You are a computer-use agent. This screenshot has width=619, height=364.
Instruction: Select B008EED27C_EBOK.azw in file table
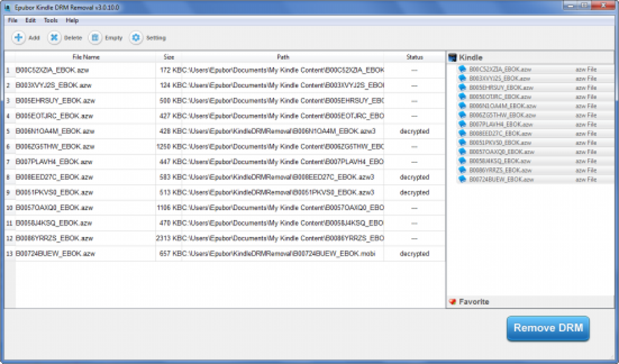[x=54, y=177]
